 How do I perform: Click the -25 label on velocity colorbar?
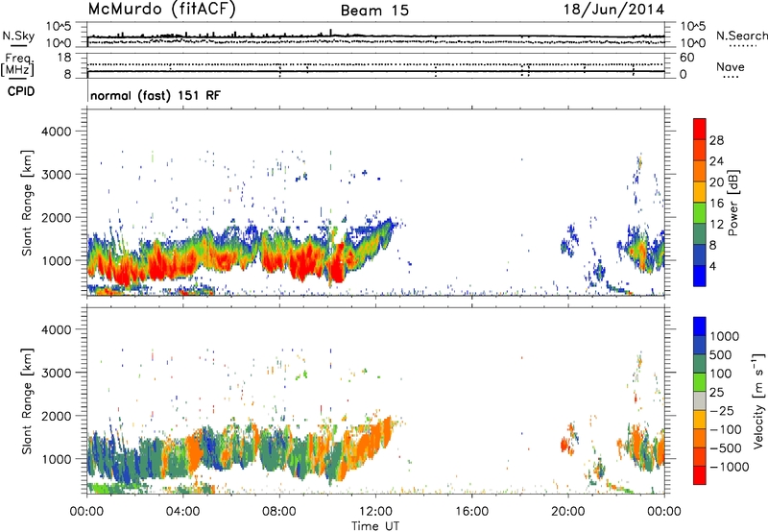point(724,410)
